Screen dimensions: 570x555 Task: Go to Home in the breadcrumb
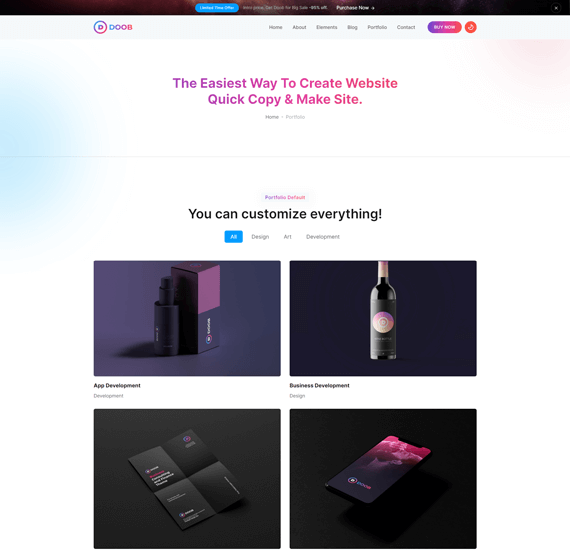pyautogui.click(x=272, y=117)
